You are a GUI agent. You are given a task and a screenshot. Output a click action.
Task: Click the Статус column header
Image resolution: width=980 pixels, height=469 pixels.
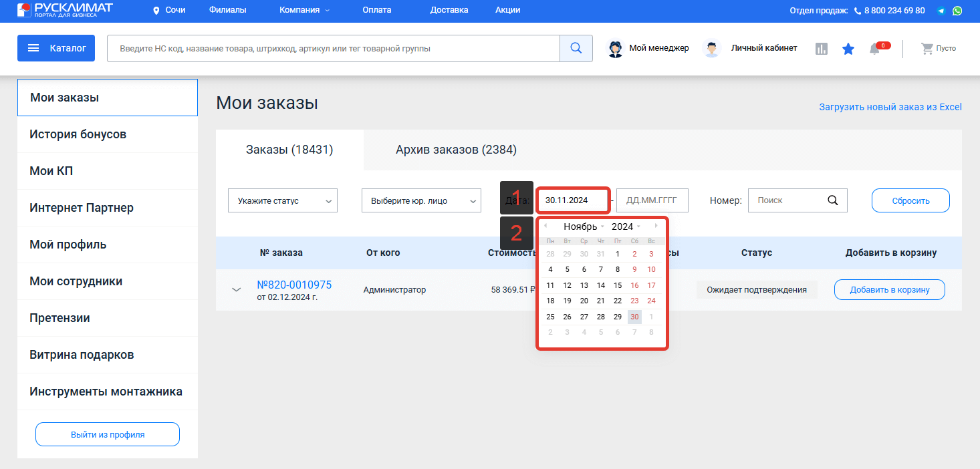point(757,253)
